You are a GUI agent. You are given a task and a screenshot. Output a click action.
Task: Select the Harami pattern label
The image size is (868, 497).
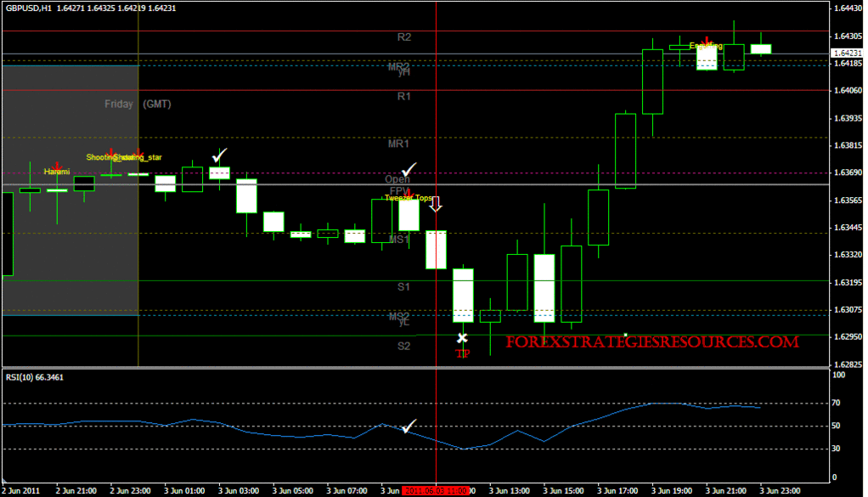[x=58, y=172]
